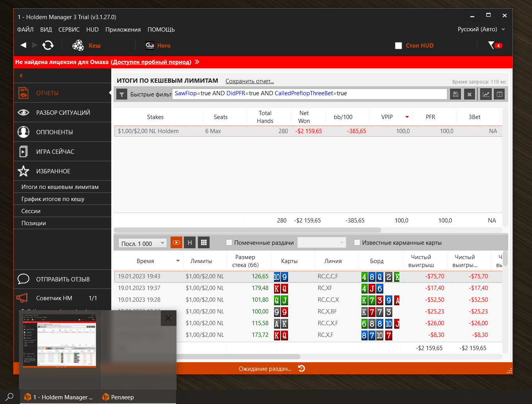
Task: Click the sort arrow on Время column
Action: (x=178, y=261)
